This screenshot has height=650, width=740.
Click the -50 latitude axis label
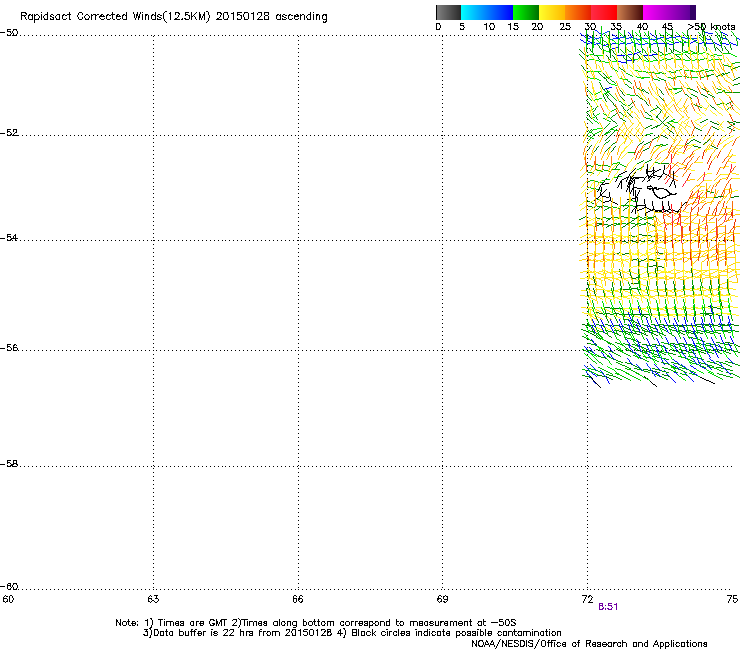click(9, 33)
